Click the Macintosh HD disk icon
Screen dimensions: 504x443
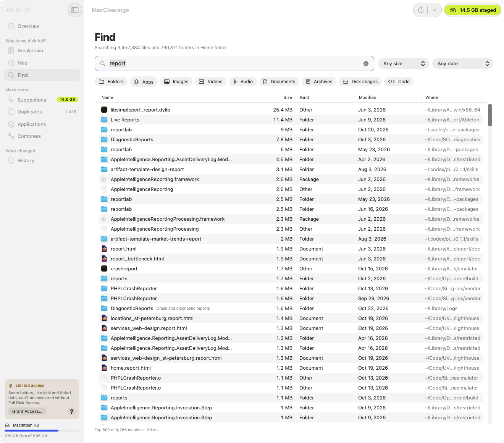[x=8, y=425]
